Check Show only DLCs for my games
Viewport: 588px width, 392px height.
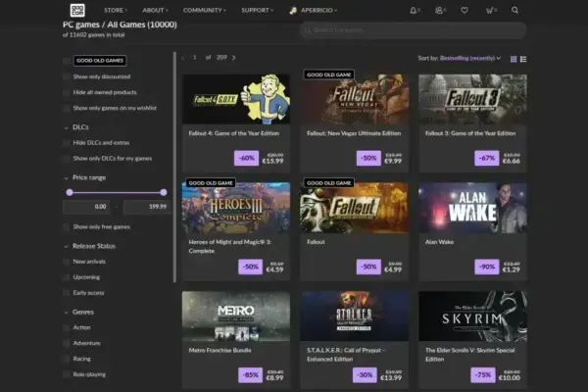click(x=67, y=159)
